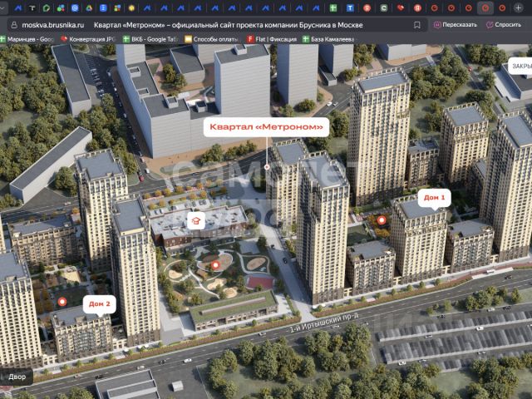
Task: Switch to the green C icon tab
Action: pyautogui.click(x=384, y=7)
